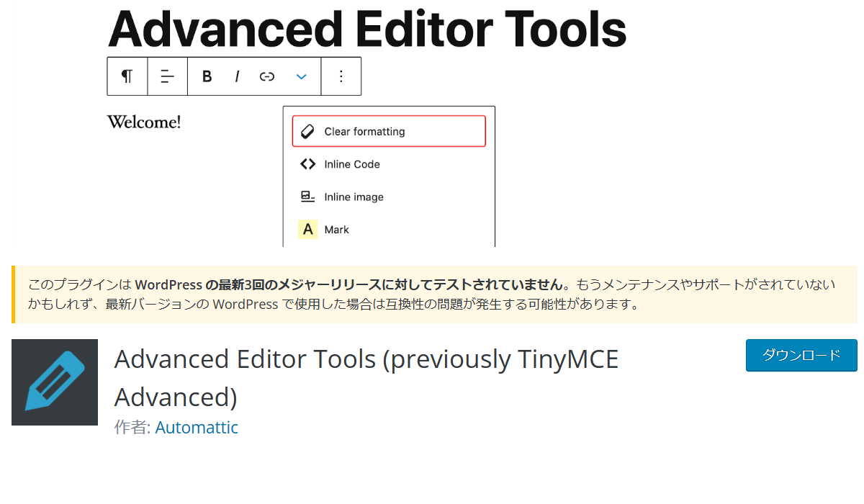This screenshot has width=864, height=504.
Task: Click the 作者: label text
Action: pos(132,428)
